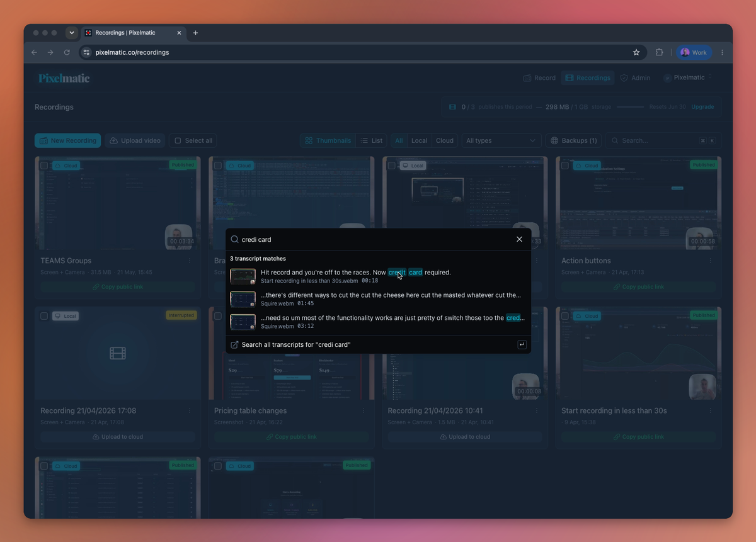Focus the "credi card" search input
The image size is (756, 542).
375,239
